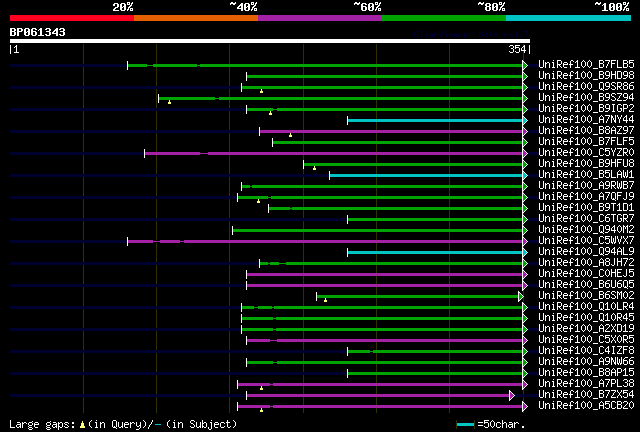Screen dimensions: 640x432
Task: Click the green arrowhead ending the B6SM02 alignment
Action: tap(521, 296)
